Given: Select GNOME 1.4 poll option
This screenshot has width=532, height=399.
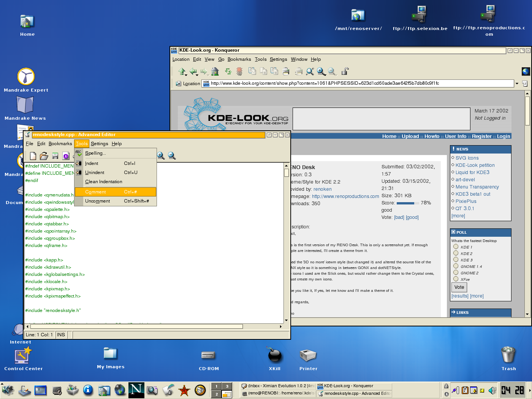Looking at the screenshot, I should tap(456, 266).
